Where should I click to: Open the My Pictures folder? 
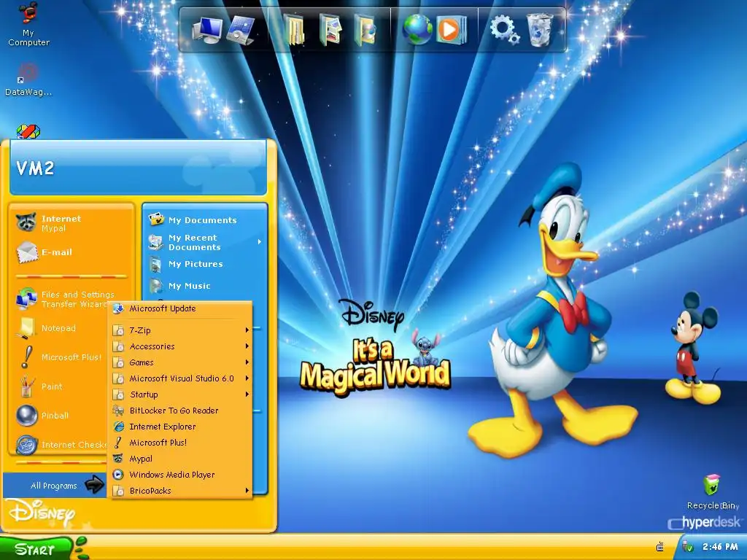click(x=205, y=264)
